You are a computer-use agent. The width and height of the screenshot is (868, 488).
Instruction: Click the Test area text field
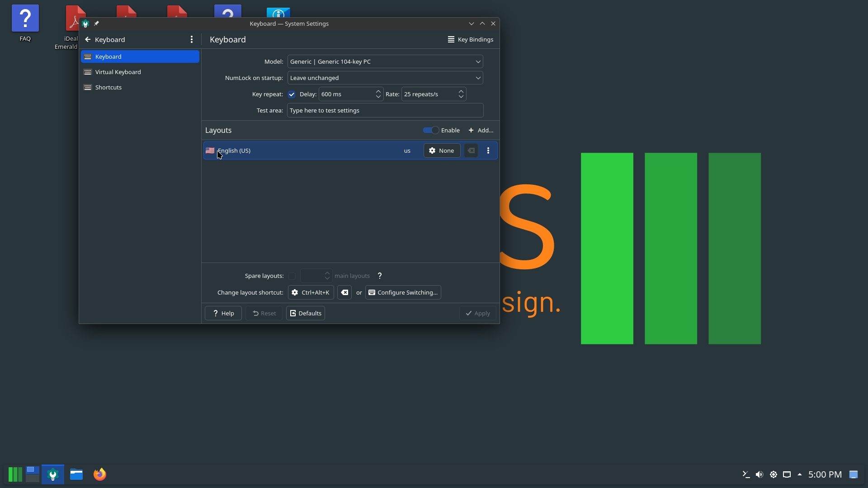(x=385, y=110)
